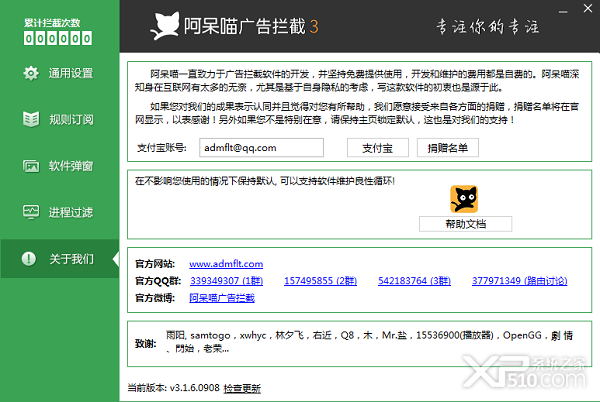The width and height of the screenshot is (600, 402).
Task: Click QQ group link 339349307 (1群)
Action: [227, 281]
